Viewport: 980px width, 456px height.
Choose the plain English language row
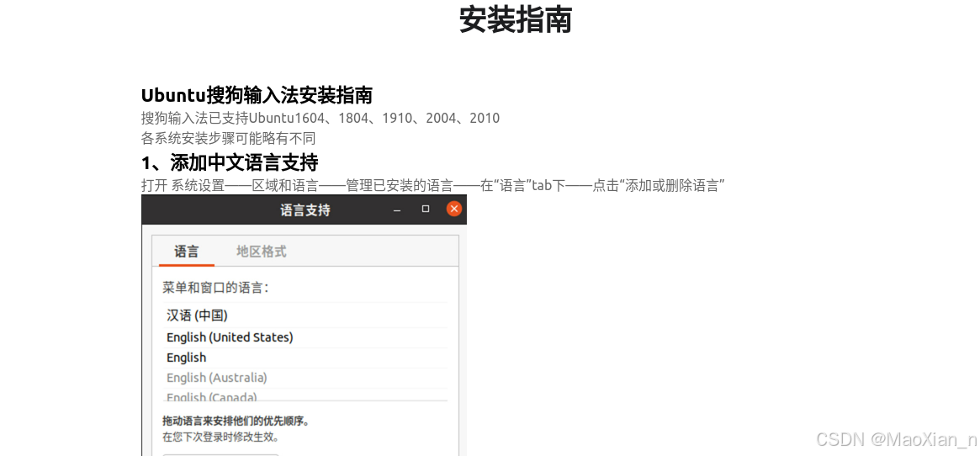(305, 358)
